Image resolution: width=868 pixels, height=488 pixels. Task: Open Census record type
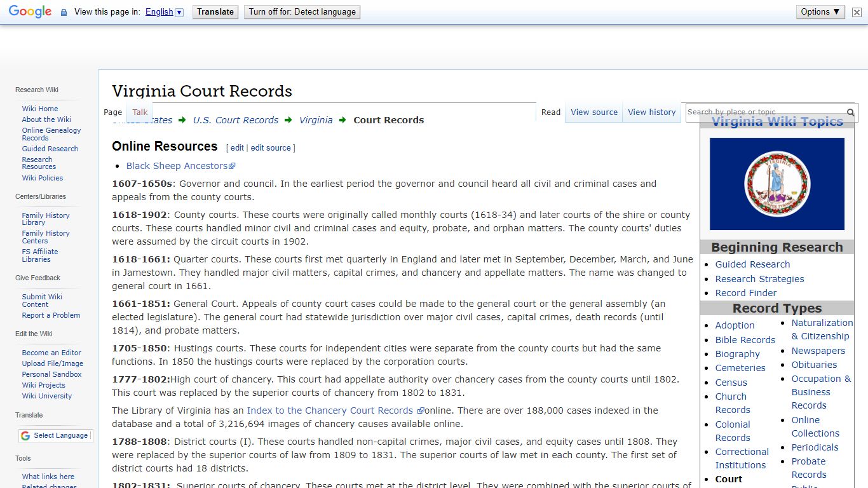coord(731,383)
